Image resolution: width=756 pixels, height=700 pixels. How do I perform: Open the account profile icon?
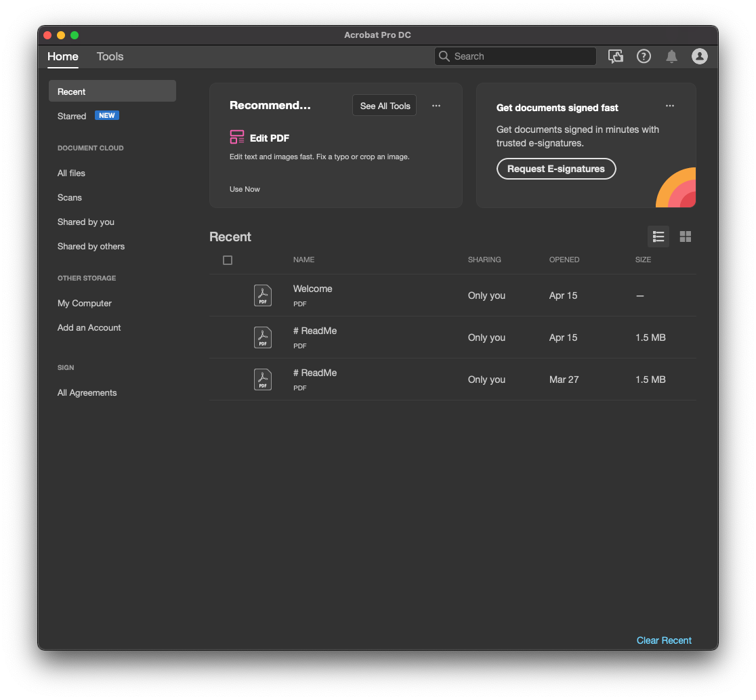click(700, 56)
